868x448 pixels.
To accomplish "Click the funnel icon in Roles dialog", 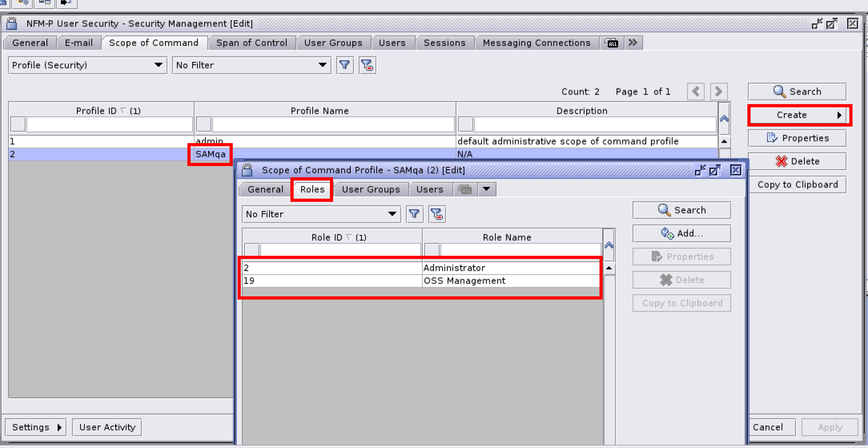I will point(414,214).
